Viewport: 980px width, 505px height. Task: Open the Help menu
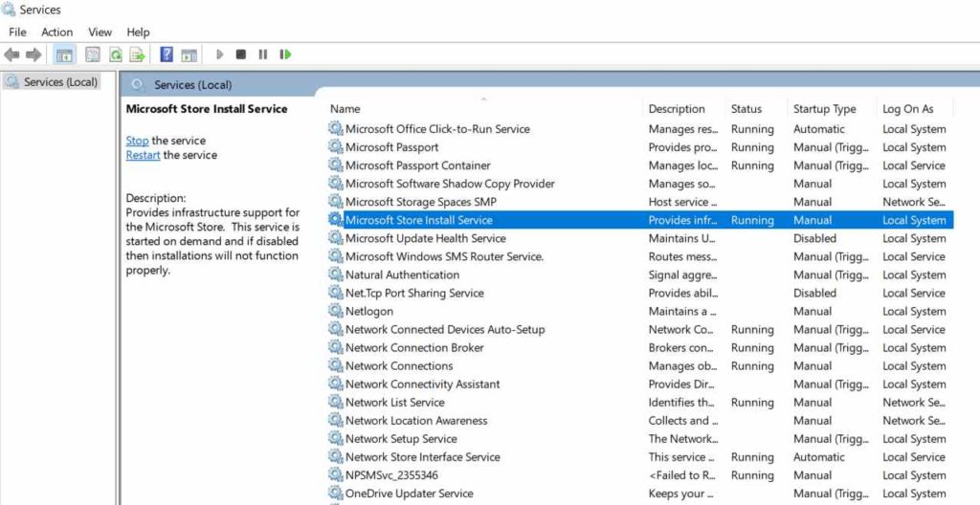[x=138, y=32]
